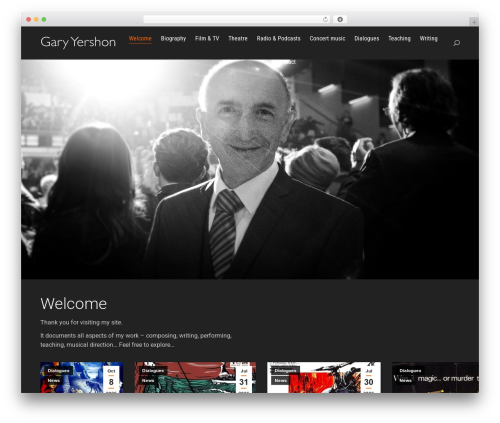The width and height of the screenshot is (500, 423).
Task: Click Dialogues tag on 'magic... or murder' post
Action: (410, 371)
